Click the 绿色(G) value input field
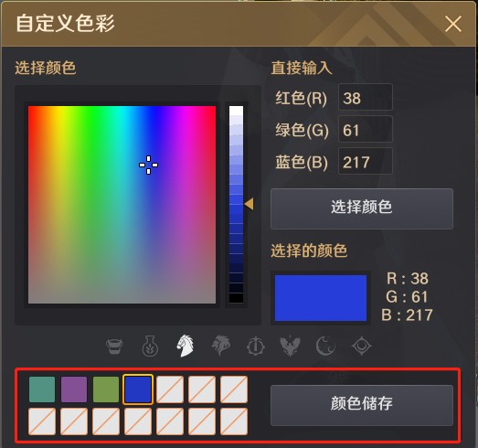The height and width of the screenshot is (448, 478). click(366, 129)
